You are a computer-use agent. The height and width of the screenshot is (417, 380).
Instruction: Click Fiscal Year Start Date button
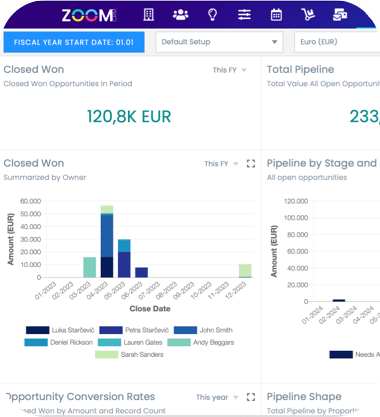(x=74, y=42)
